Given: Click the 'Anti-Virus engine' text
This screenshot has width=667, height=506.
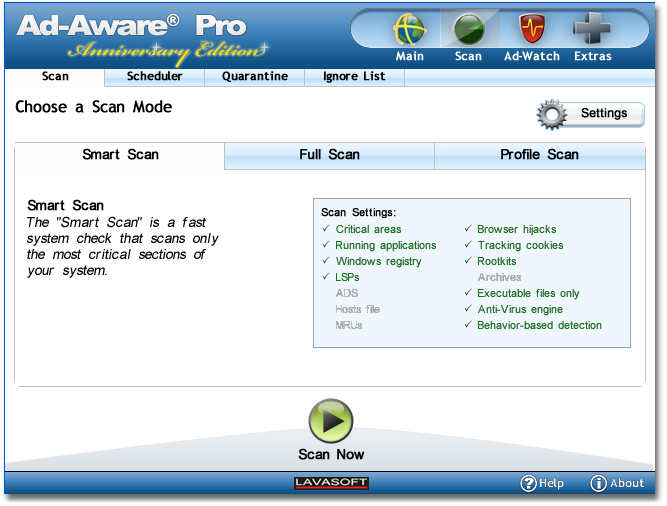Looking at the screenshot, I should click(x=520, y=310).
